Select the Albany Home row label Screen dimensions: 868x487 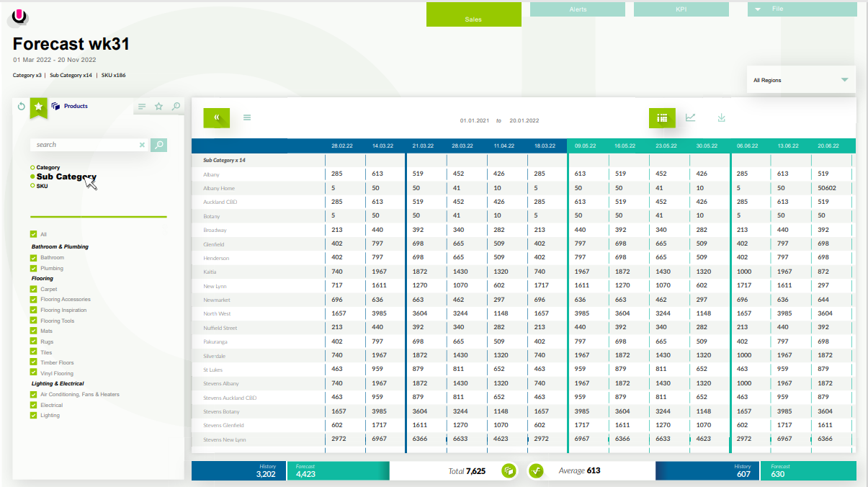[x=219, y=188]
